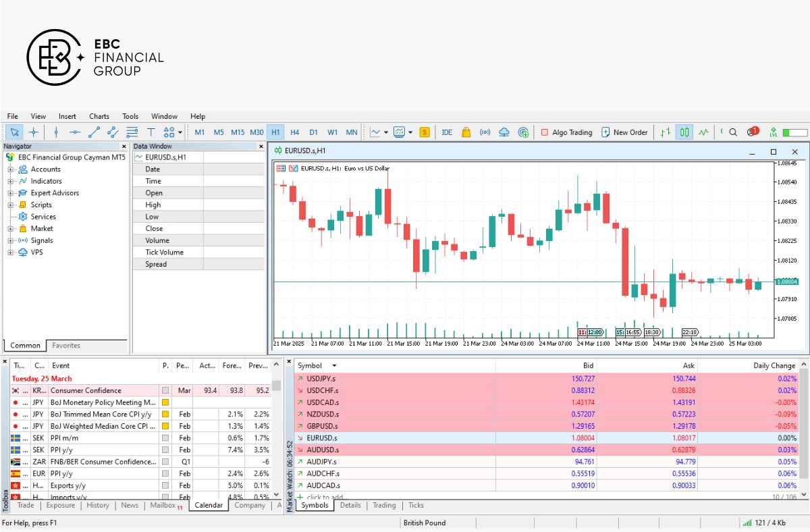Click 'click to add...' symbol field
The image size is (810, 532).
(x=327, y=497)
